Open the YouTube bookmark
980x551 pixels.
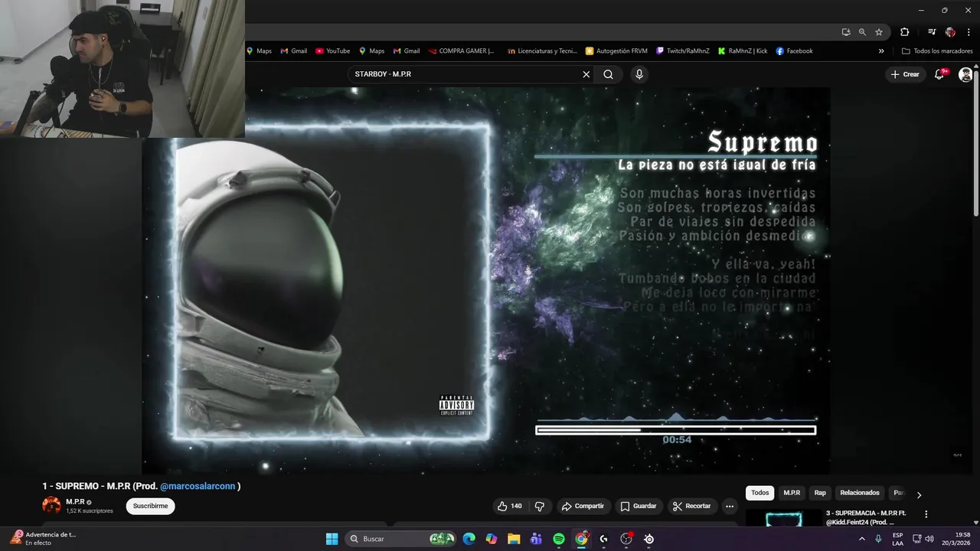pyautogui.click(x=332, y=51)
